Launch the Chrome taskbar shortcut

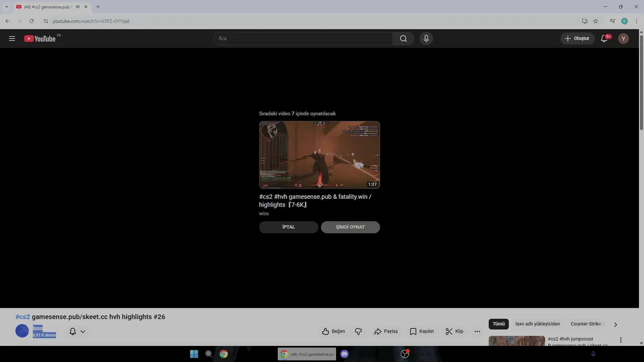[x=224, y=354]
